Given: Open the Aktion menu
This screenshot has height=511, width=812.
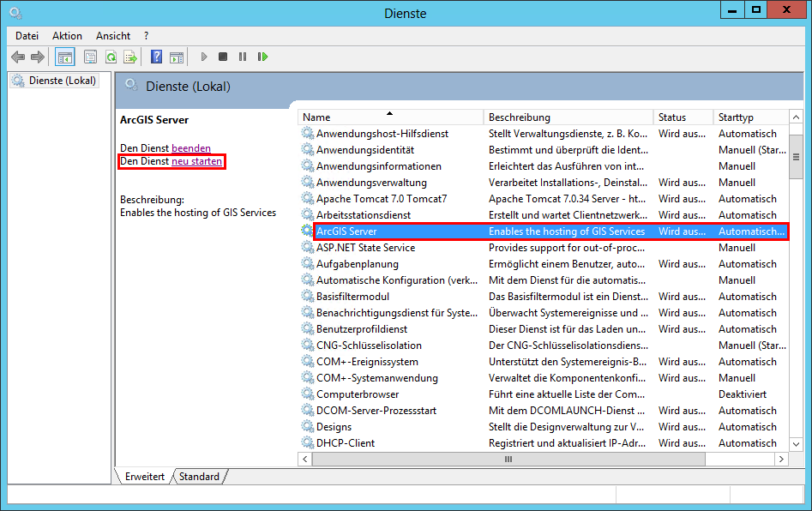Looking at the screenshot, I should pos(67,36).
